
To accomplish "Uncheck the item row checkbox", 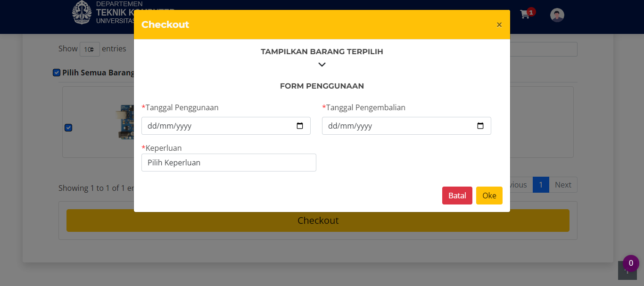I will click(x=68, y=128).
